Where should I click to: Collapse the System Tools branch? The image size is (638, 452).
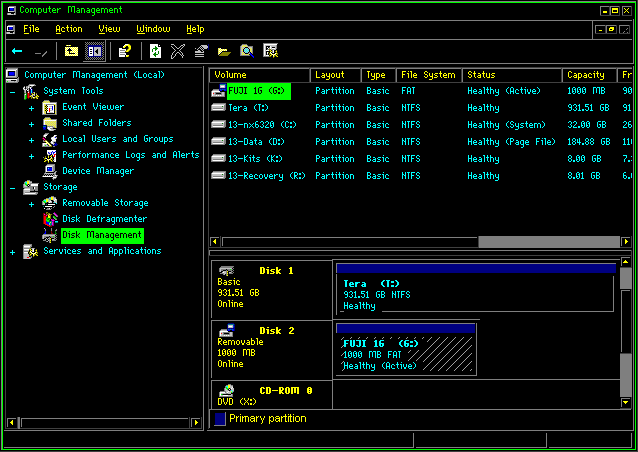13,91
